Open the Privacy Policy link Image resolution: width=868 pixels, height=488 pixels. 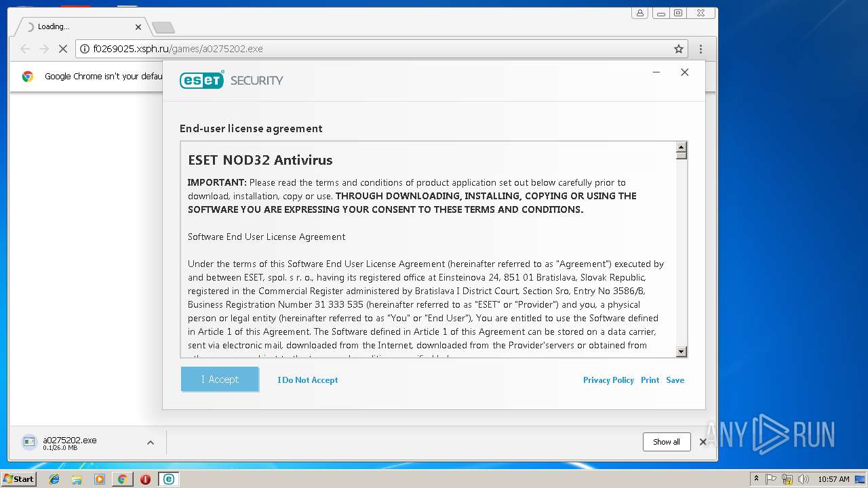point(608,380)
